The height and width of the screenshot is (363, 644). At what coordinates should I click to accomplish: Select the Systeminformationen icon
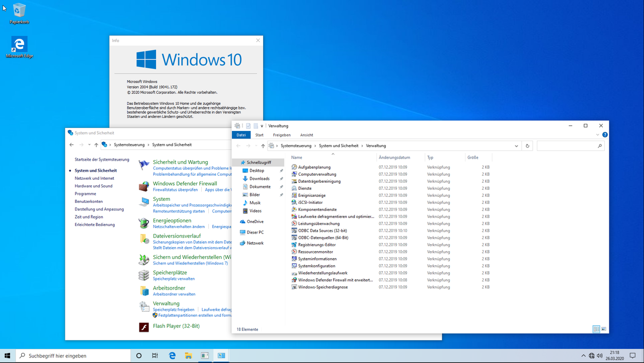tap(294, 259)
